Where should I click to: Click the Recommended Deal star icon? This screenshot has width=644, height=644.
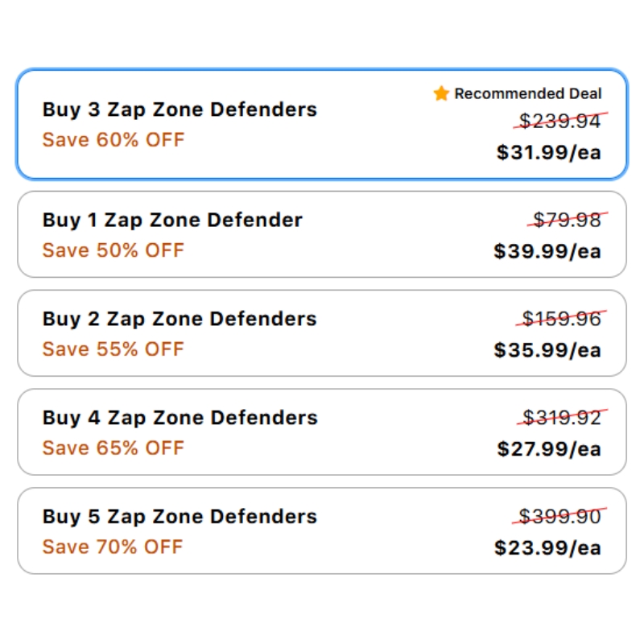[x=441, y=94]
